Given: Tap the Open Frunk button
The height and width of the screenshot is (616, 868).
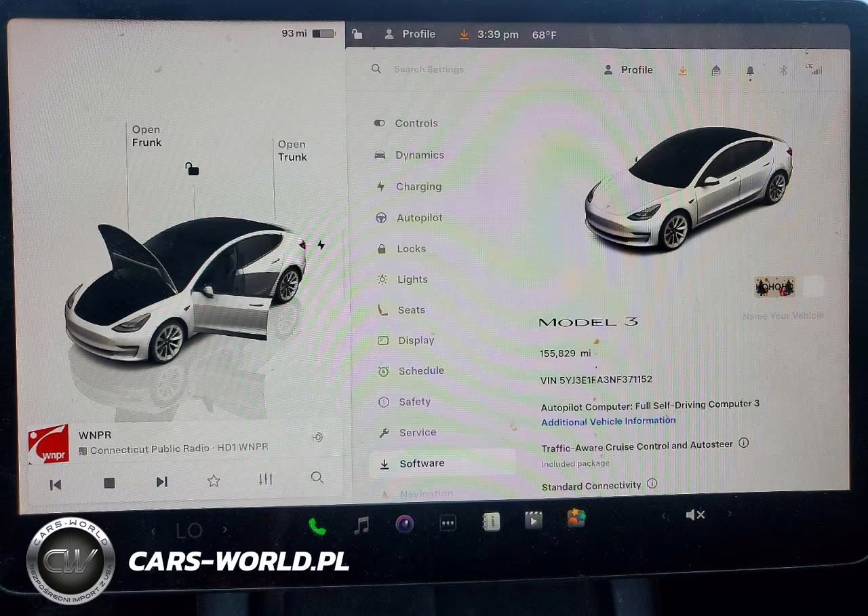Looking at the screenshot, I should tap(146, 136).
